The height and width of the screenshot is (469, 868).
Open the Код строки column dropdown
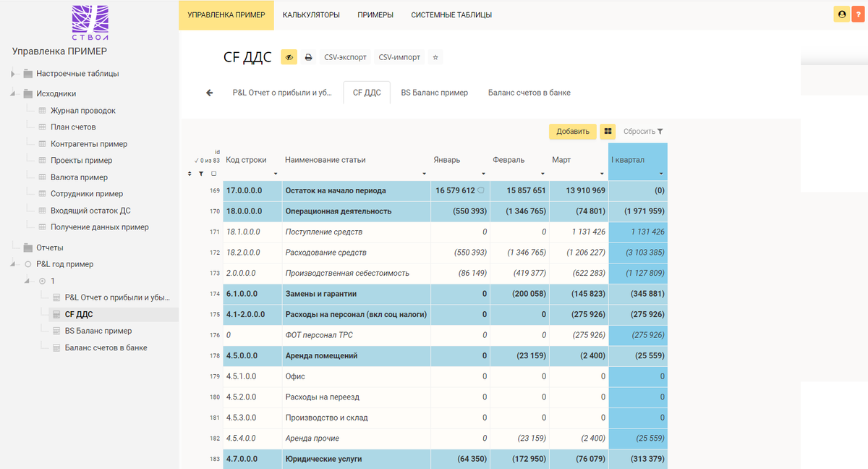276,174
